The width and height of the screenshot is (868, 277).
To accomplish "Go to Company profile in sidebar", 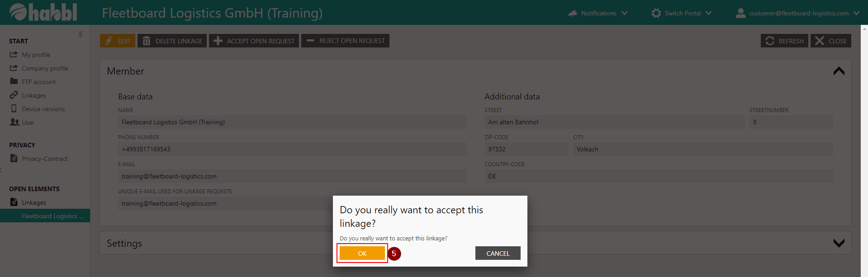I will 45,68.
